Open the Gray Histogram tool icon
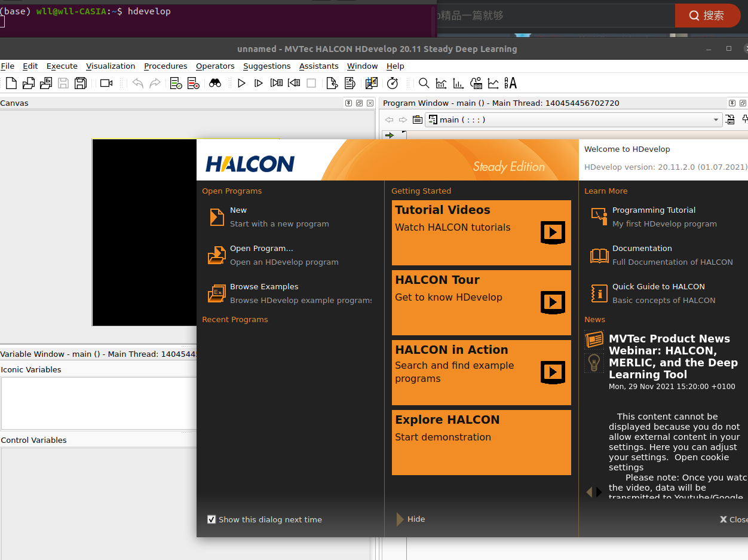The width and height of the screenshot is (748, 560). click(x=441, y=83)
